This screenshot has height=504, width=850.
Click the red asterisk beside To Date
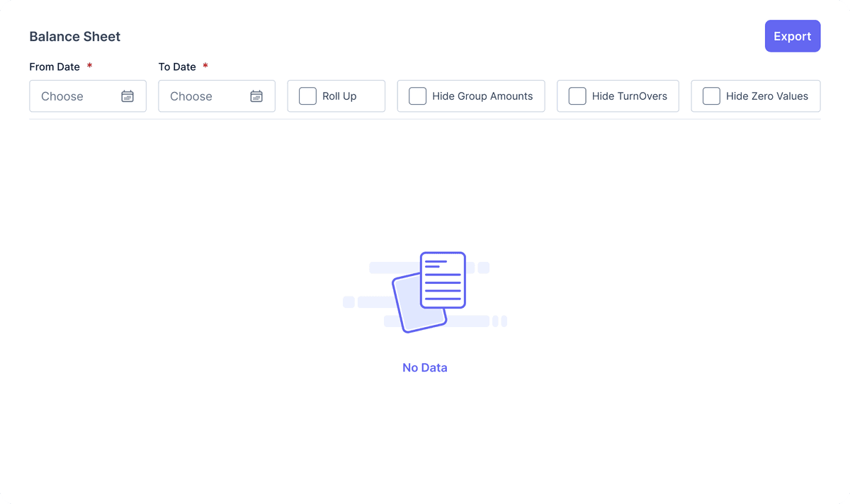point(205,67)
